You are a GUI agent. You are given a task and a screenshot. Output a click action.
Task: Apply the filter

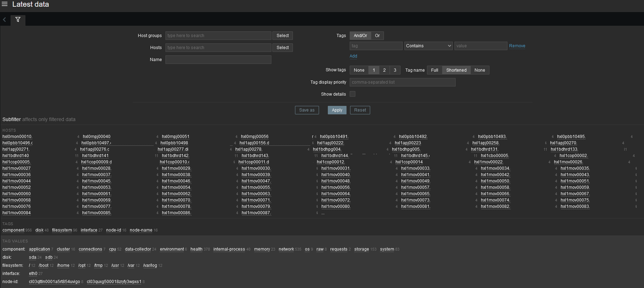pos(337,110)
